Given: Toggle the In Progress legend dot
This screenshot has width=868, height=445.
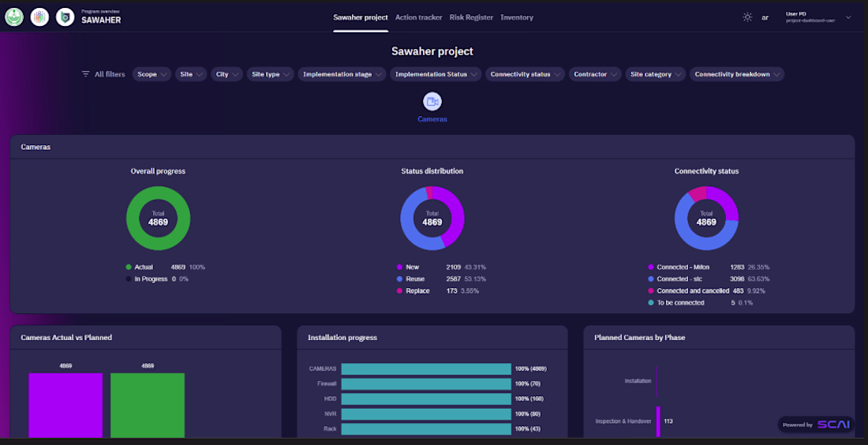Looking at the screenshot, I should (x=129, y=279).
